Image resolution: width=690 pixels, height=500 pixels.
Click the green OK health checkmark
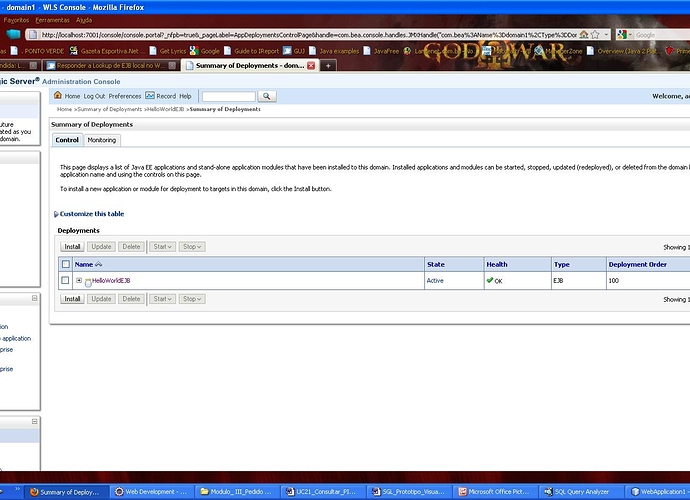(x=490, y=280)
